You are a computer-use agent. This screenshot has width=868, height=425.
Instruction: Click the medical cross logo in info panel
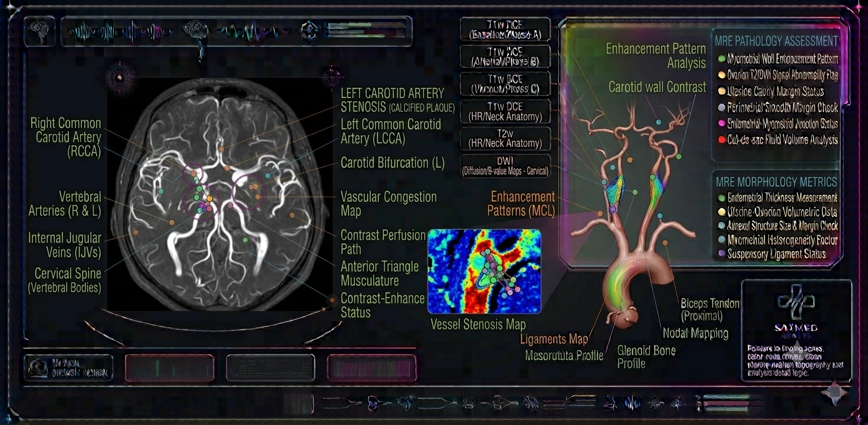pos(795,301)
